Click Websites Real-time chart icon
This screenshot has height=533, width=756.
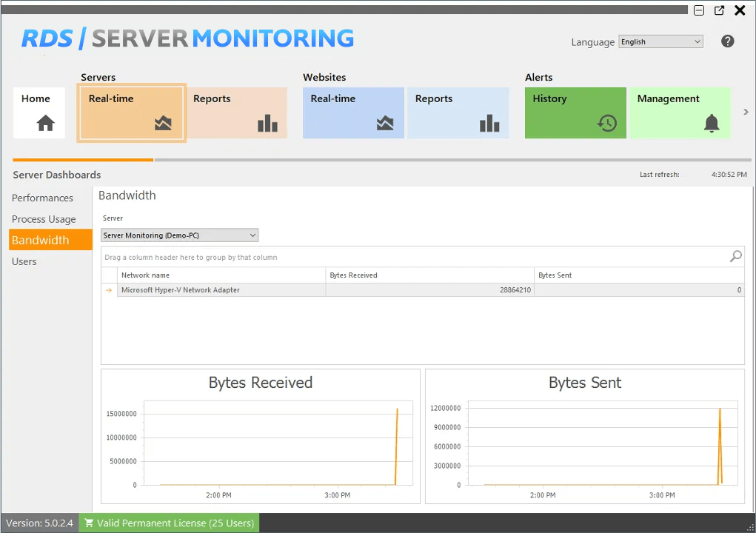(x=385, y=124)
